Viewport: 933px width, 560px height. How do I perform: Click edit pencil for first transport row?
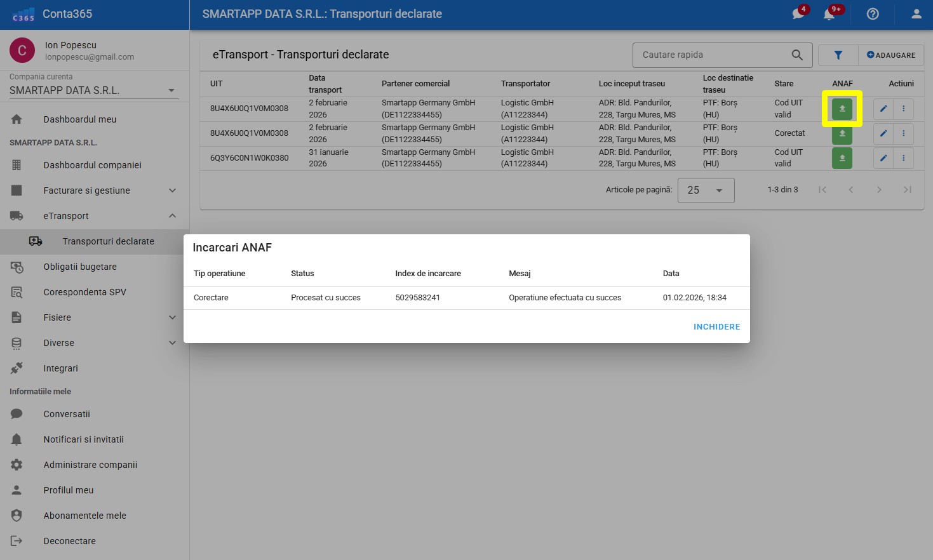click(883, 109)
